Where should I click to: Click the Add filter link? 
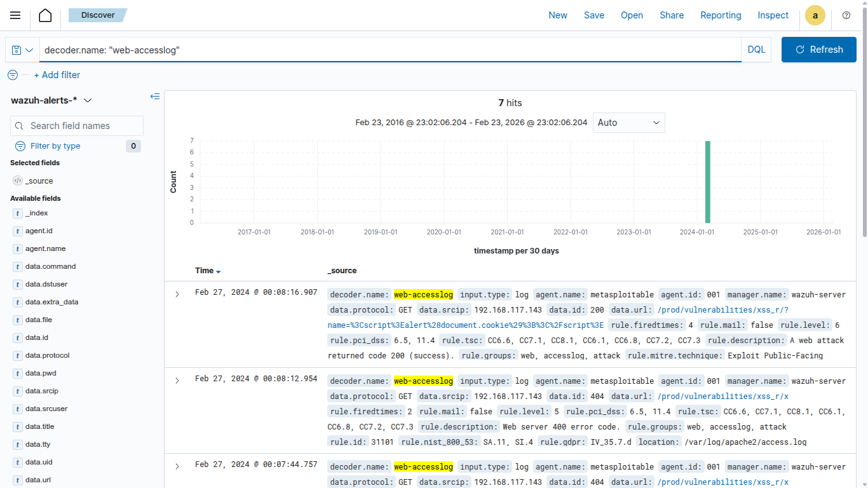click(x=57, y=75)
